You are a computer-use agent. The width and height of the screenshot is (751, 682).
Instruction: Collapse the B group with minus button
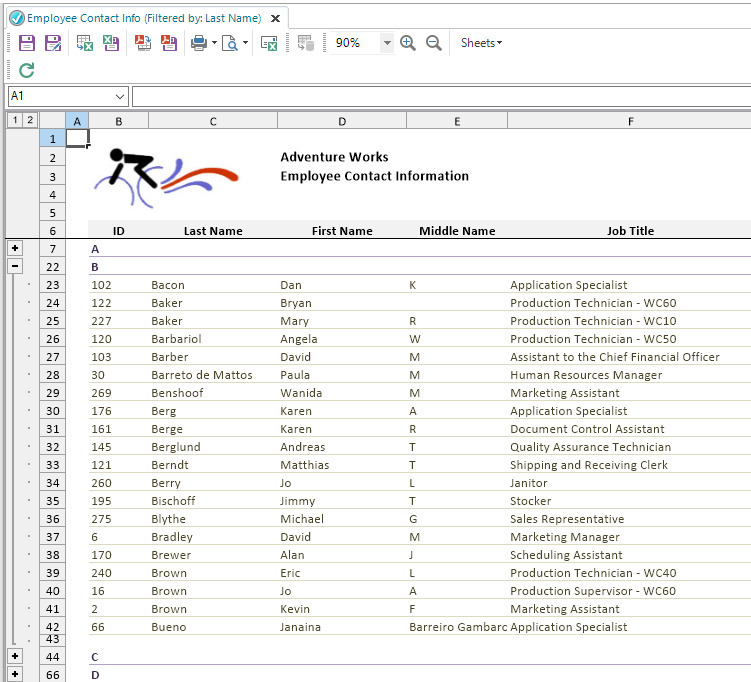[15, 266]
